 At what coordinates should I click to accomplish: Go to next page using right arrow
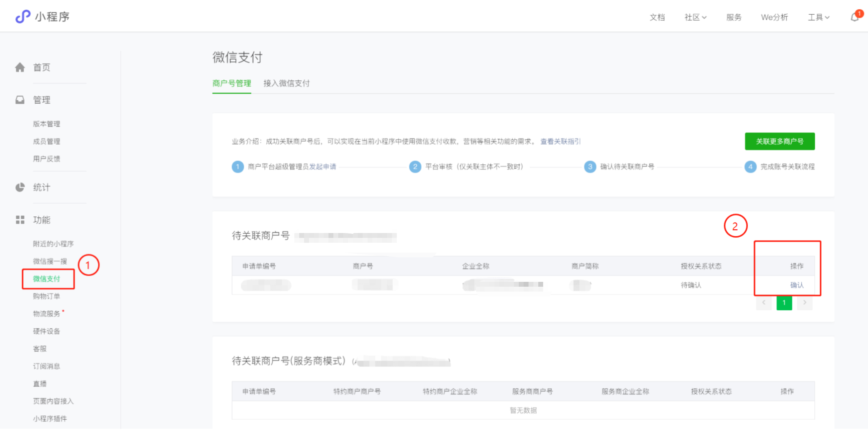(805, 303)
